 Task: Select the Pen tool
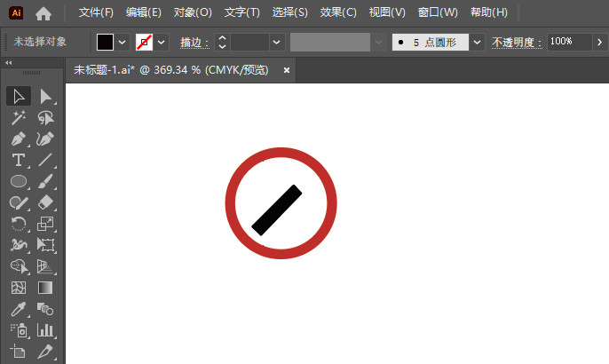19,138
